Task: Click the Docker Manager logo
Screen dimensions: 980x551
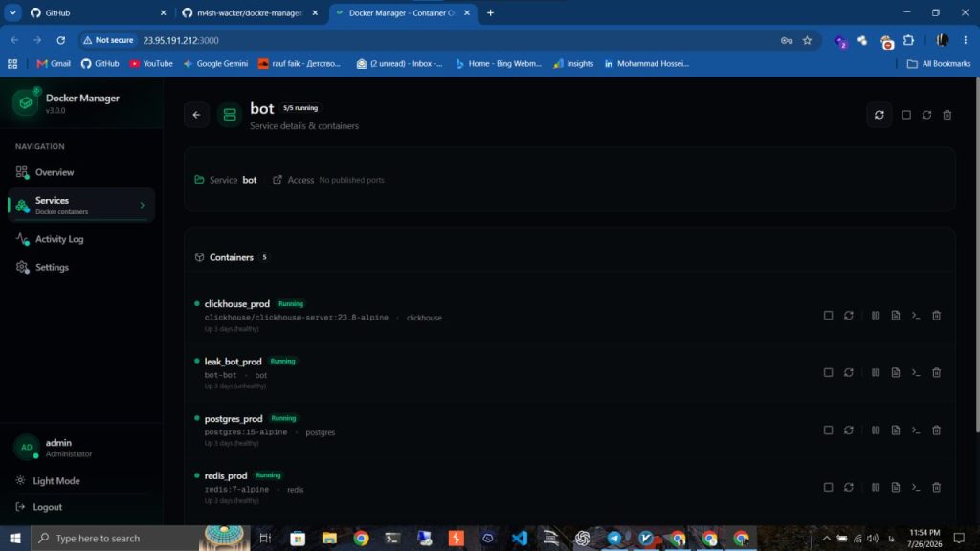Action: [x=26, y=101]
